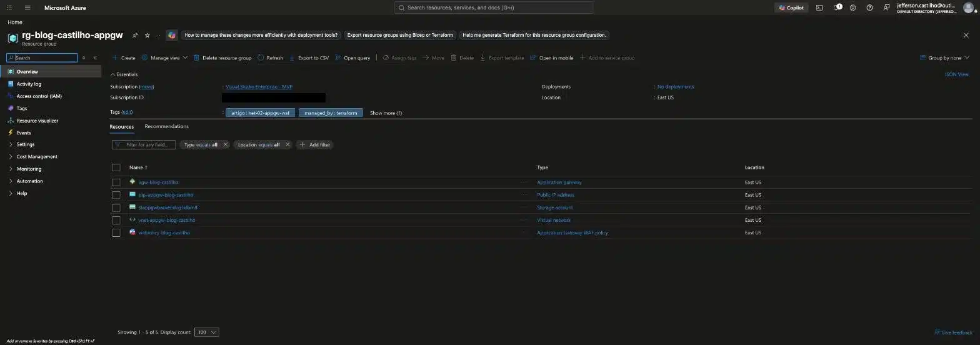Open Access control (IAM)
This screenshot has width=980, height=345.
coord(39,96)
